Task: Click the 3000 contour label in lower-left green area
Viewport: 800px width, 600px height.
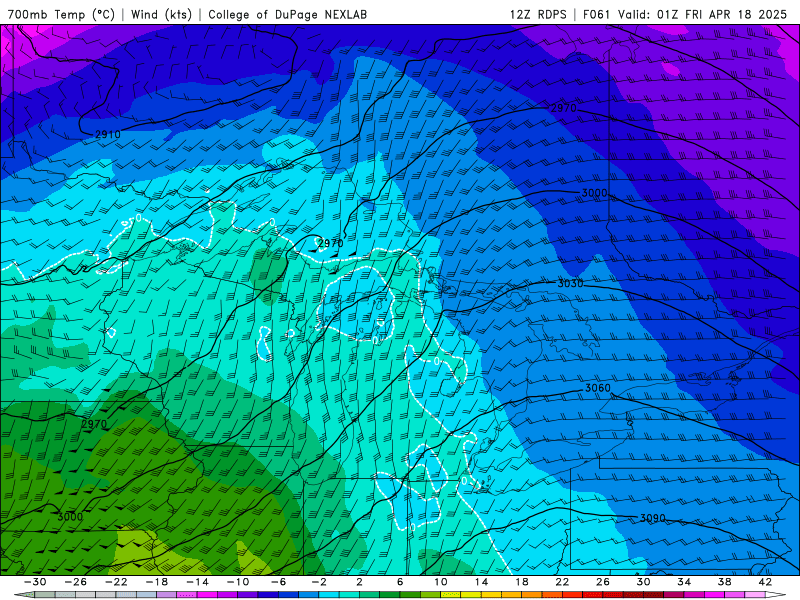Action: coord(70,516)
